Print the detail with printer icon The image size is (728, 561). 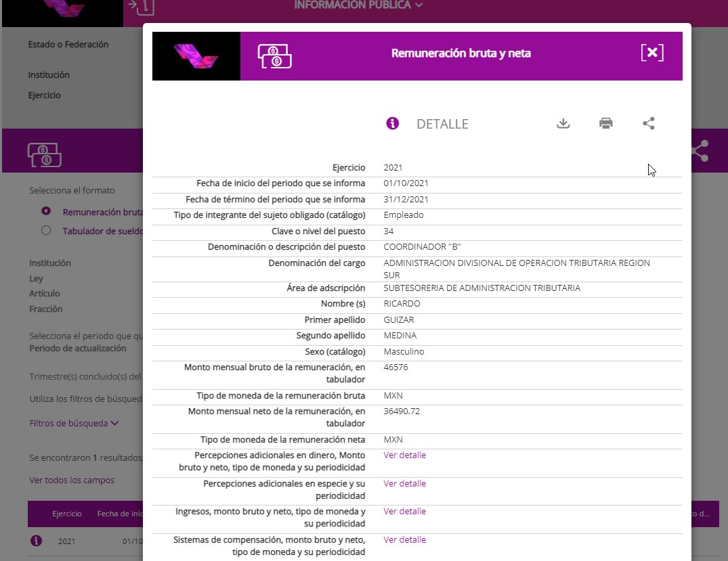[x=605, y=123]
